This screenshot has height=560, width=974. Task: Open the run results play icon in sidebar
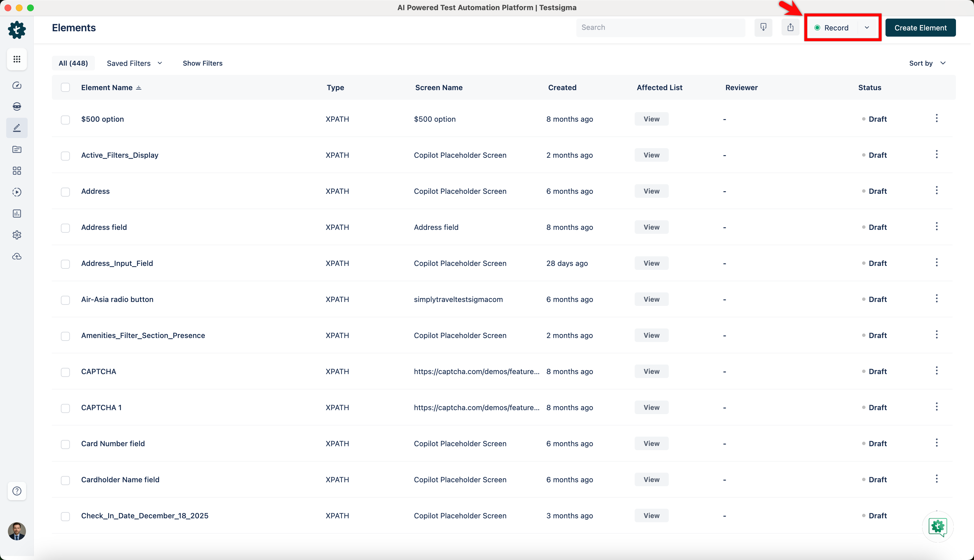click(17, 192)
